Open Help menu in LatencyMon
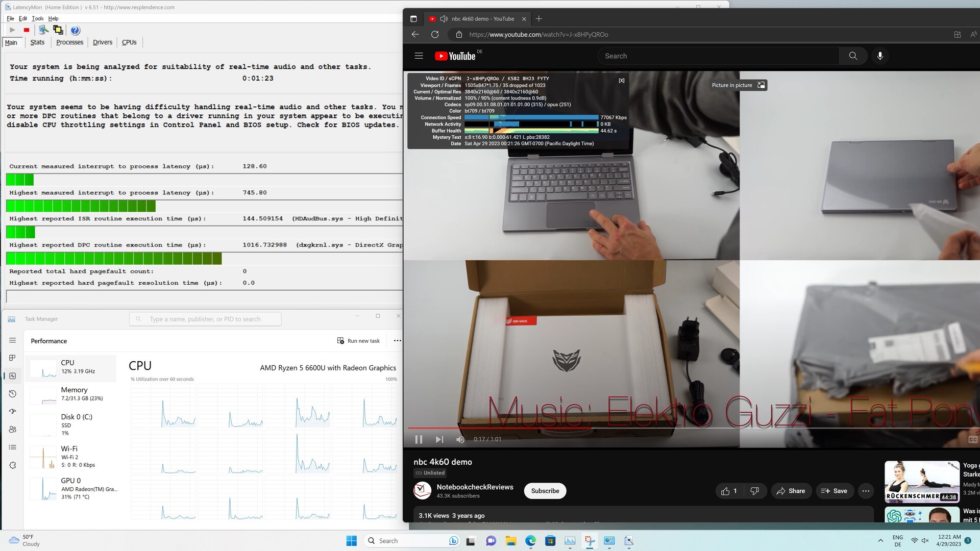 point(53,18)
